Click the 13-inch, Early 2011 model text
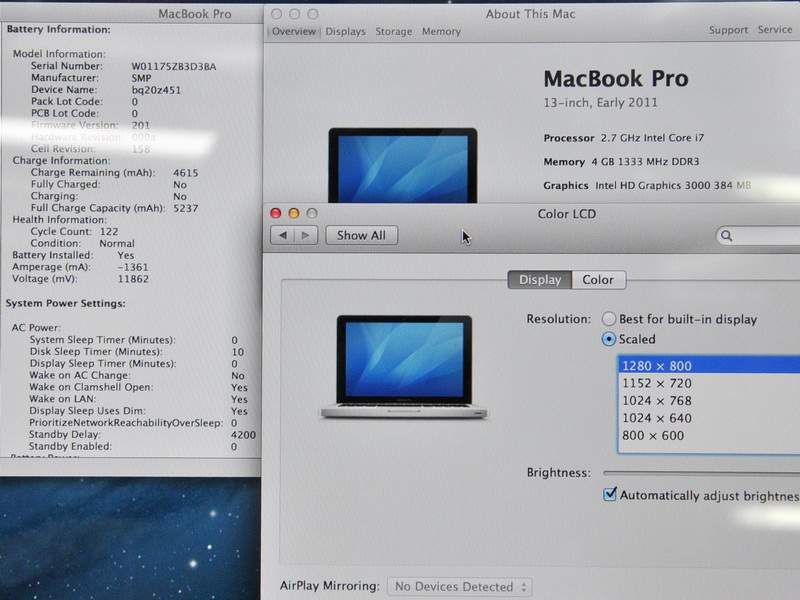The height and width of the screenshot is (600, 800). pyautogui.click(x=601, y=103)
